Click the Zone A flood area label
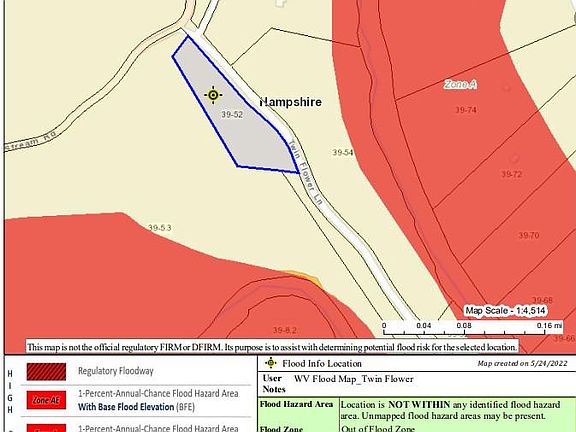576x432 pixels. click(x=460, y=84)
